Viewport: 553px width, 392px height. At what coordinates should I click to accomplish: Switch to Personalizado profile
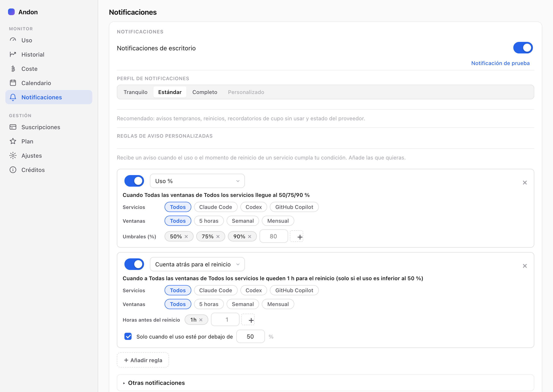click(246, 92)
